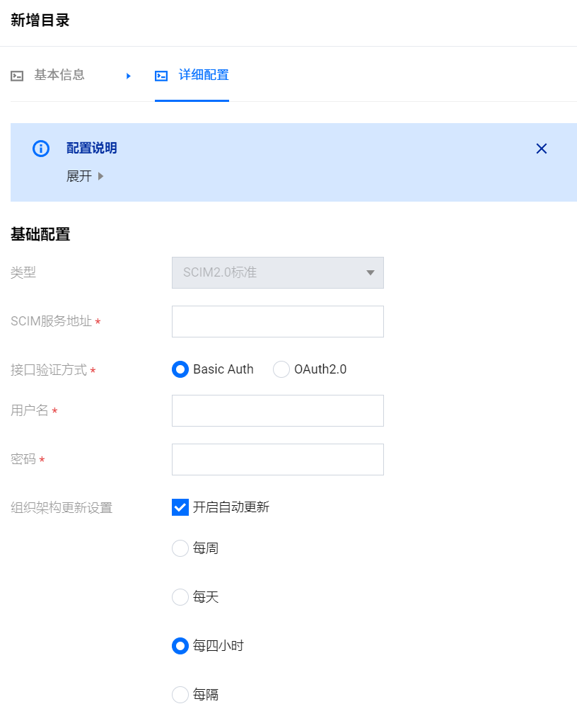Focus the SCIM服务地址 input field
The image size is (577, 728).
[278, 321]
